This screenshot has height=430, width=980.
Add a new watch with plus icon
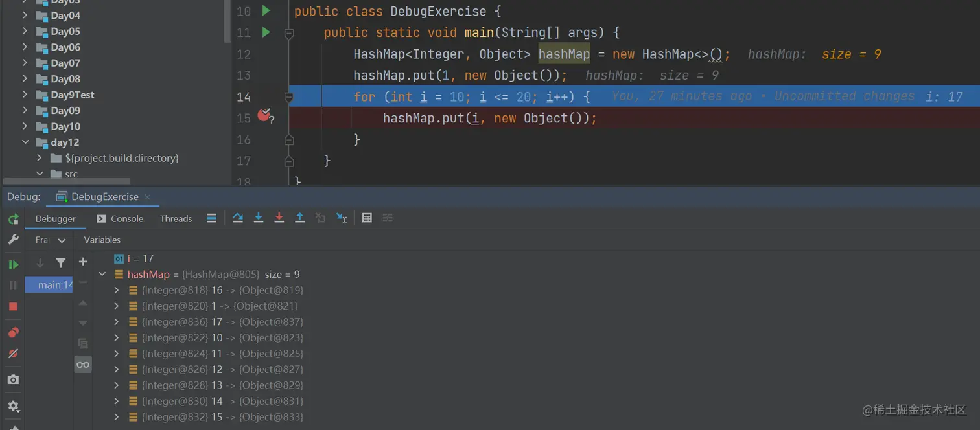tap(83, 262)
